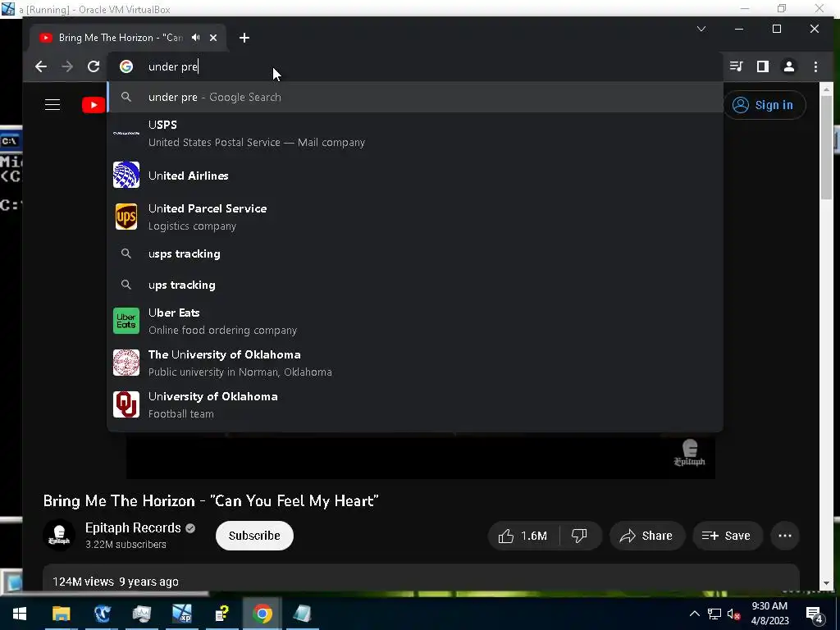Like the video (1.6M)

(x=523, y=536)
